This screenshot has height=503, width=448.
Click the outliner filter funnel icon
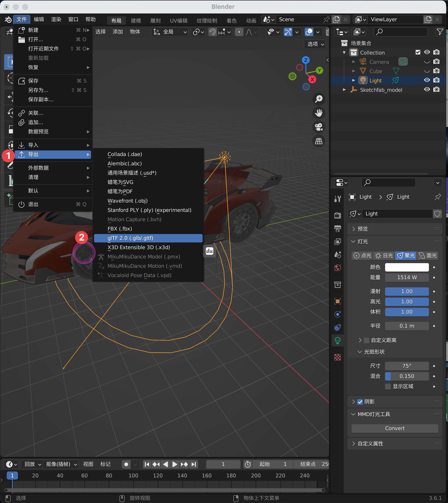click(440, 32)
